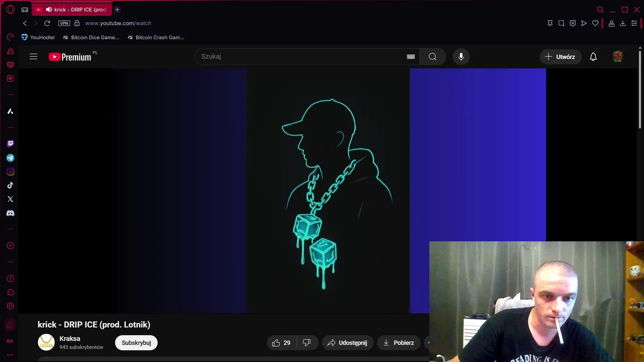
Task: Select the video title krick - DRIP ICE
Action: point(94,325)
